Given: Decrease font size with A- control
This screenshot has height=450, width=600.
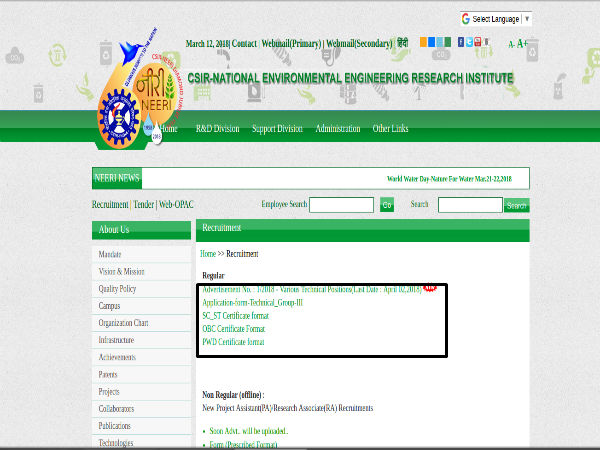Looking at the screenshot, I should pyautogui.click(x=512, y=44).
